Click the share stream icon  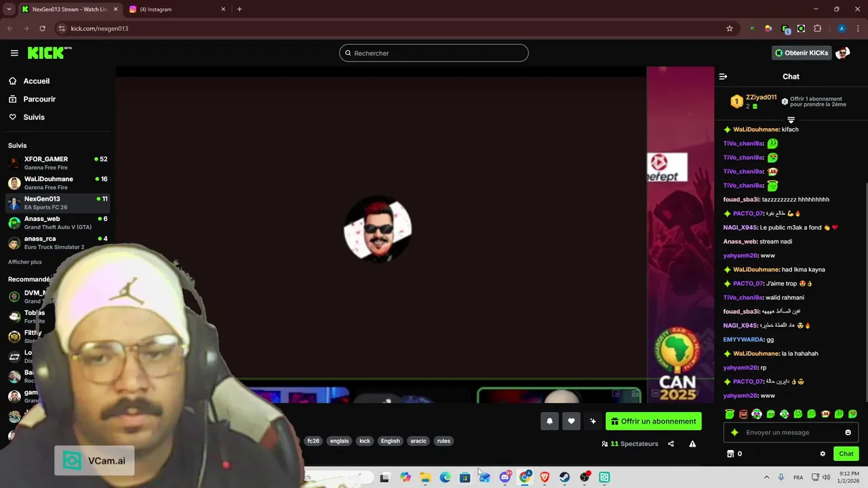671,444
